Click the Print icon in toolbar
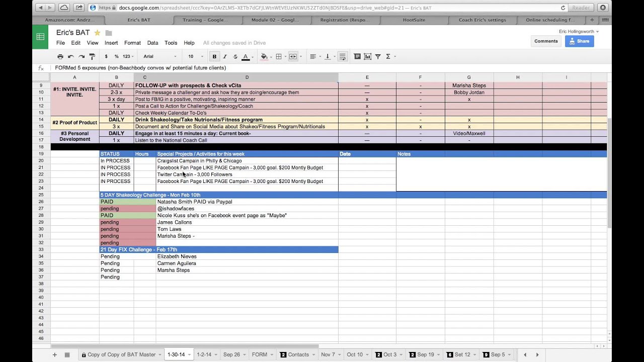The height and width of the screenshot is (362, 644). click(60, 57)
